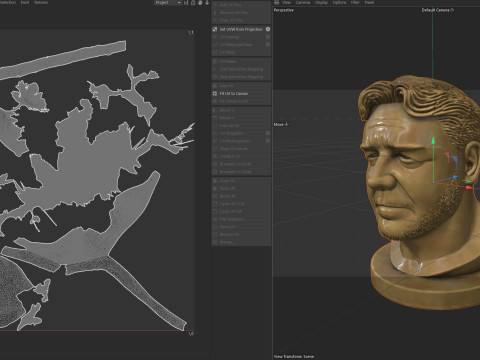Click the down-arrow icon right of Project
This screenshot has width=480, height=360.
pos(207,2)
